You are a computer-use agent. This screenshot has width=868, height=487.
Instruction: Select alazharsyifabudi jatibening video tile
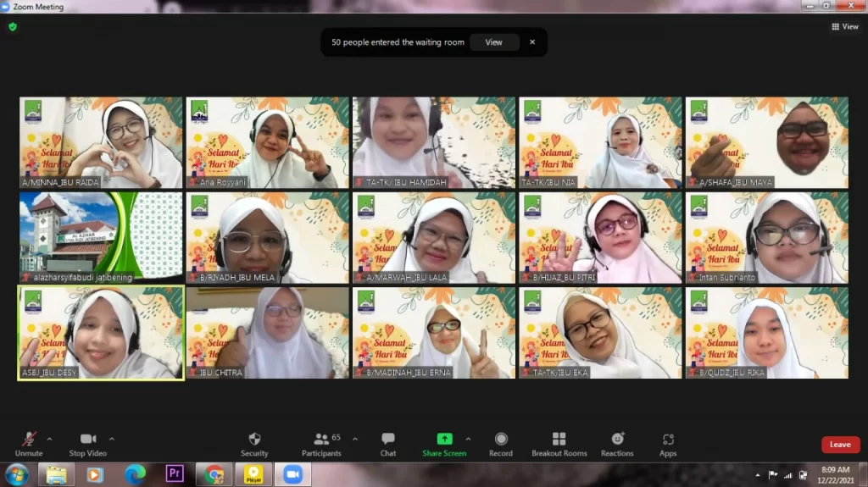pos(101,238)
